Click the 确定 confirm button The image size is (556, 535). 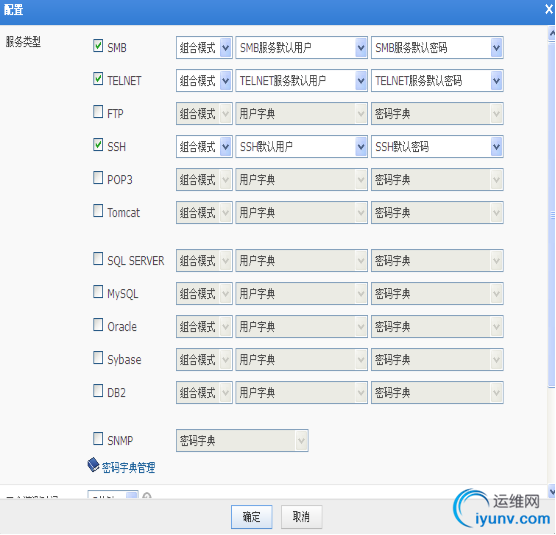251,517
